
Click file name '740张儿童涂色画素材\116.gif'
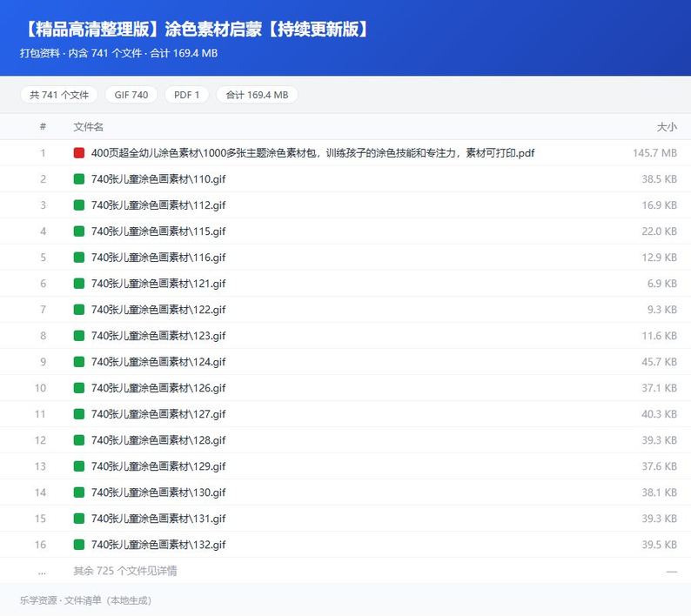[158, 258]
